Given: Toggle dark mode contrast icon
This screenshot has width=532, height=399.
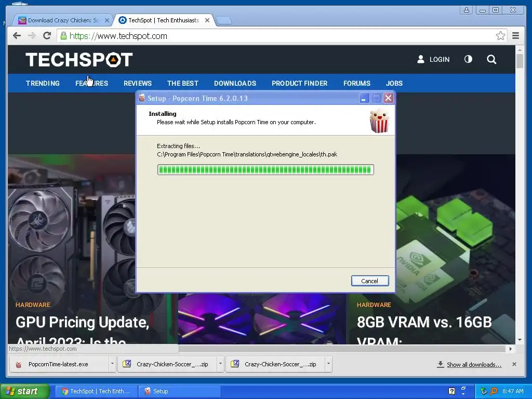Looking at the screenshot, I should 468,59.
